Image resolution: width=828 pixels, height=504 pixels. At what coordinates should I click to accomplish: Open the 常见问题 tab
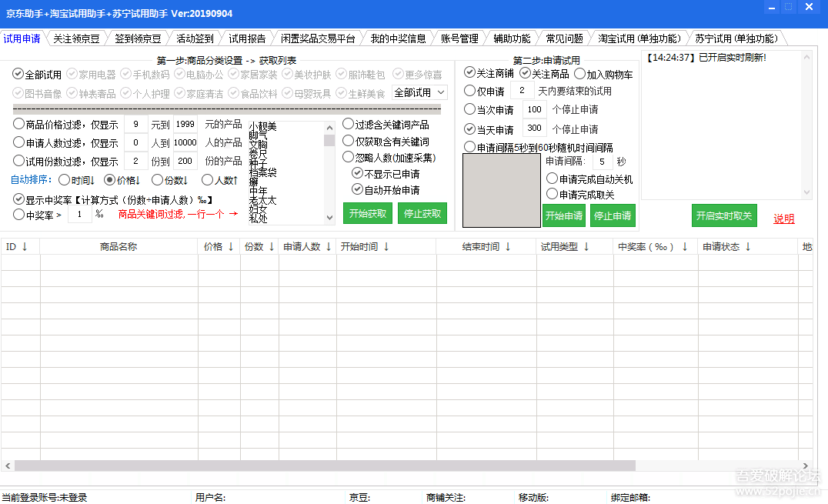(564, 38)
